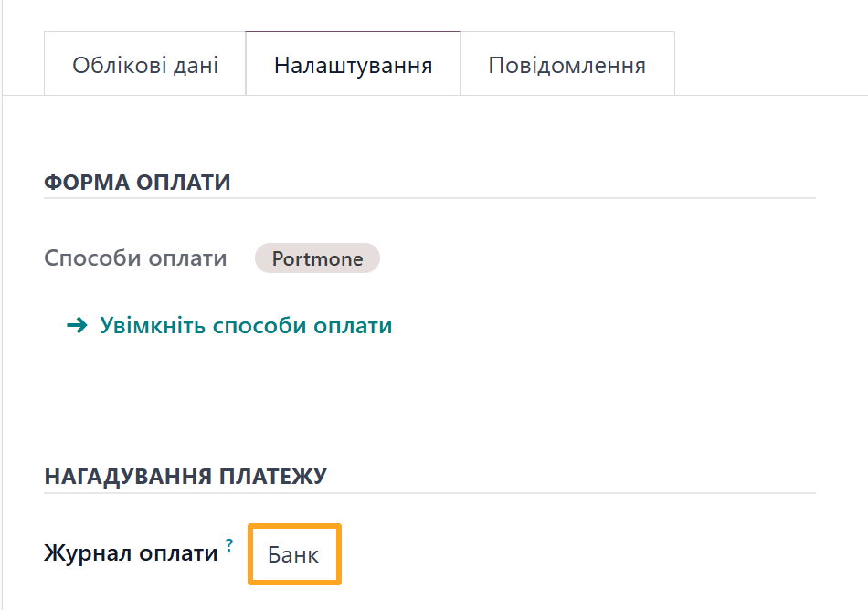Click the Portmone pill to view its details
The height and width of the screenshot is (610, 868).
point(317,258)
